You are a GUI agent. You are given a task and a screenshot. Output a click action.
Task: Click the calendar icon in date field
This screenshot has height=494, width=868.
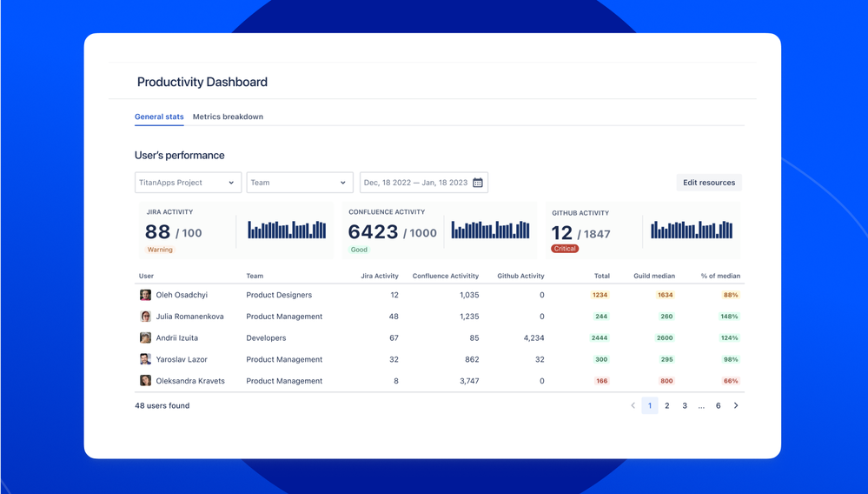click(x=478, y=183)
